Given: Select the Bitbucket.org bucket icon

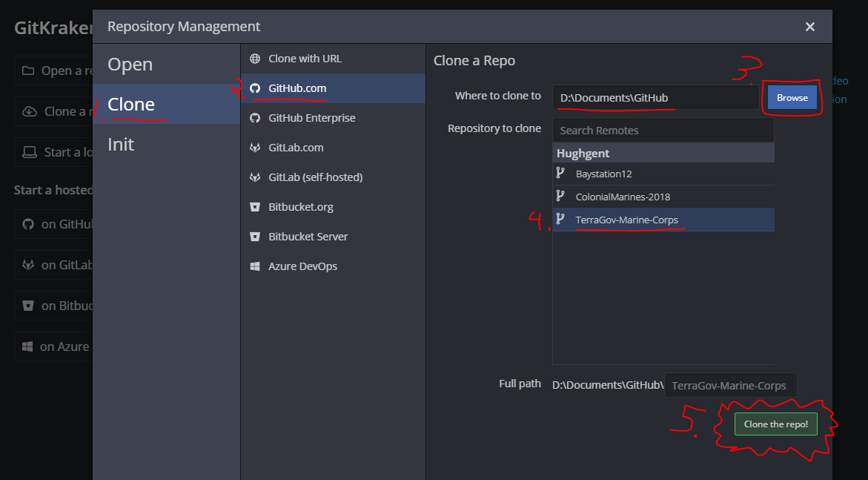Looking at the screenshot, I should click(255, 207).
